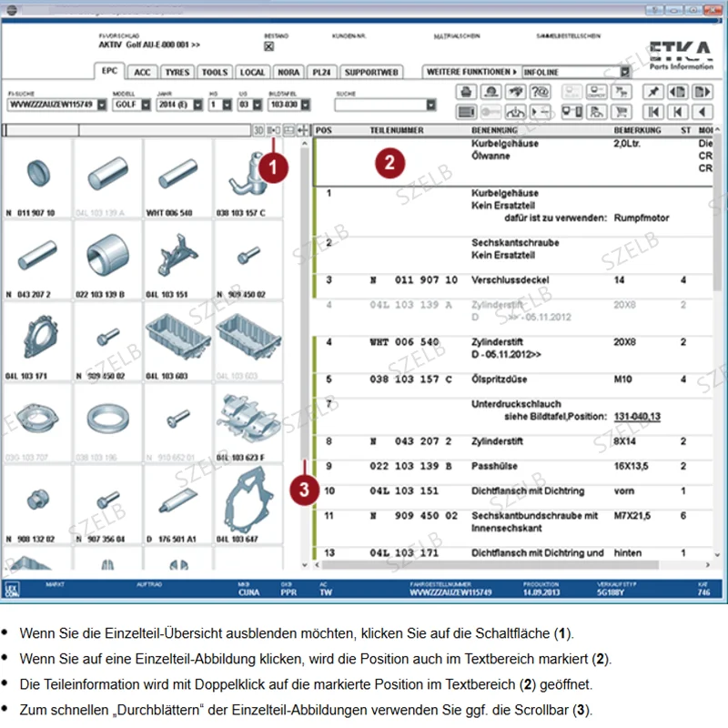Click the shopping cart toolbar icon
The width and height of the screenshot is (728, 728).
pyautogui.click(x=622, y=112)
